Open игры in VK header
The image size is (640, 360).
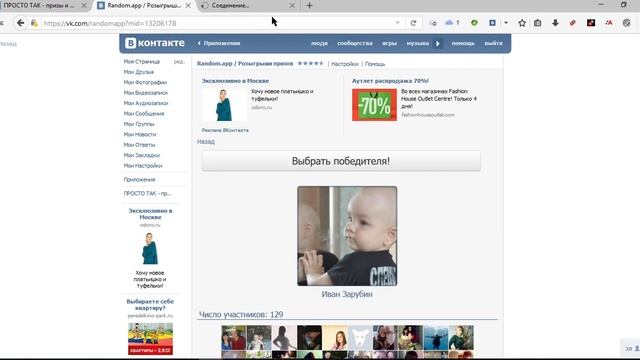(x=389, y=43)
